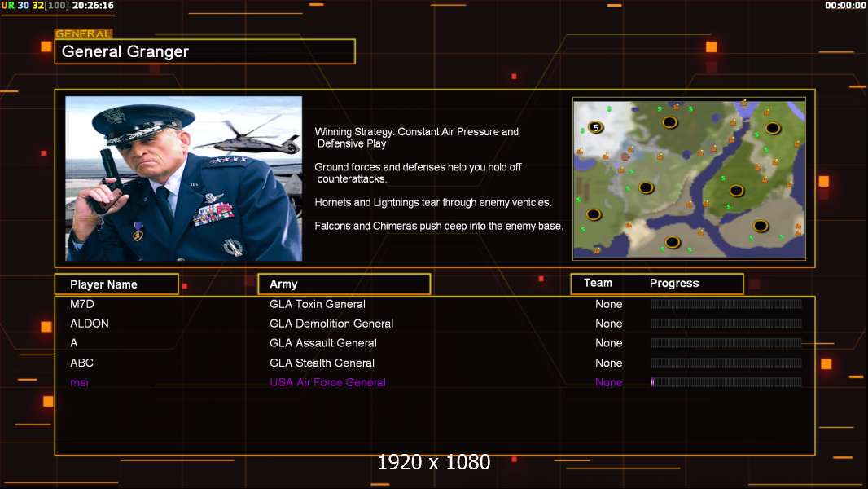
Task: Click player name ABC
Action: [82, 363]
